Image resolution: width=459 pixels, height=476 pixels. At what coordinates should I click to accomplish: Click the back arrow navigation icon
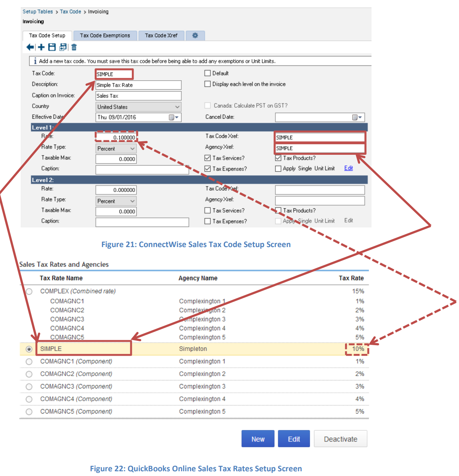click(30, 47)
